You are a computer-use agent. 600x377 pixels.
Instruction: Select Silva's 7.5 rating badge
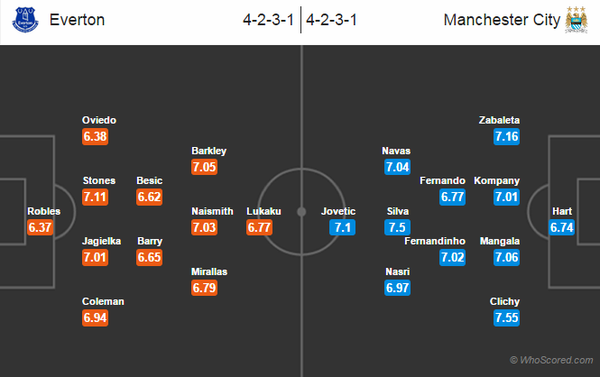click(397, 227)
